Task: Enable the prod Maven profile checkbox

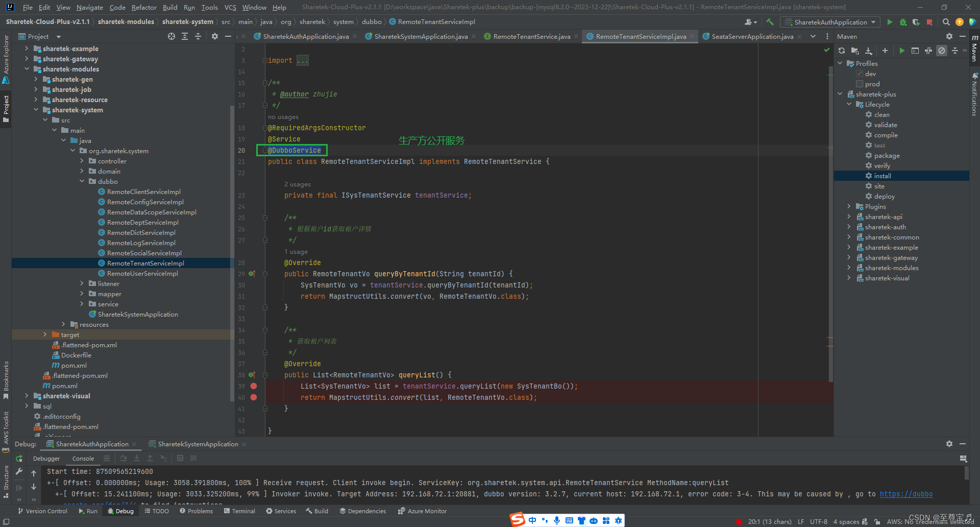Action: point(860,84)
